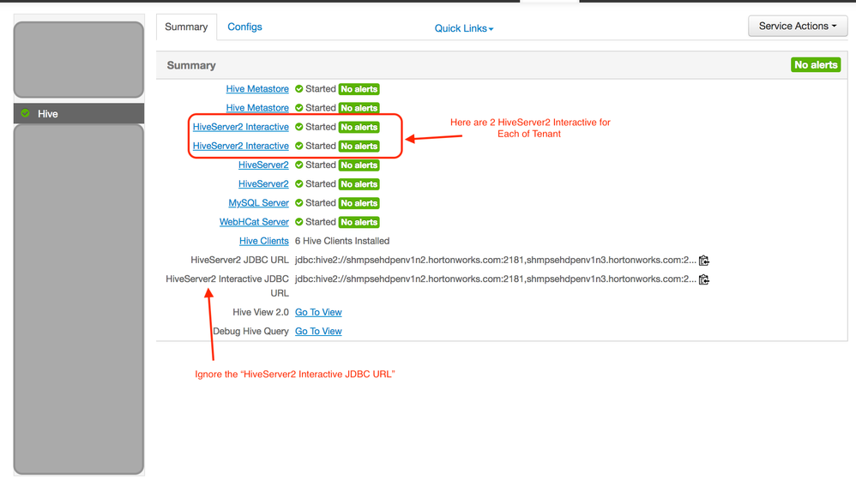Click No alerts badge for first HiveServer2 Interactive
Viewport: 856px width, 504px height.
pos(359,127)
